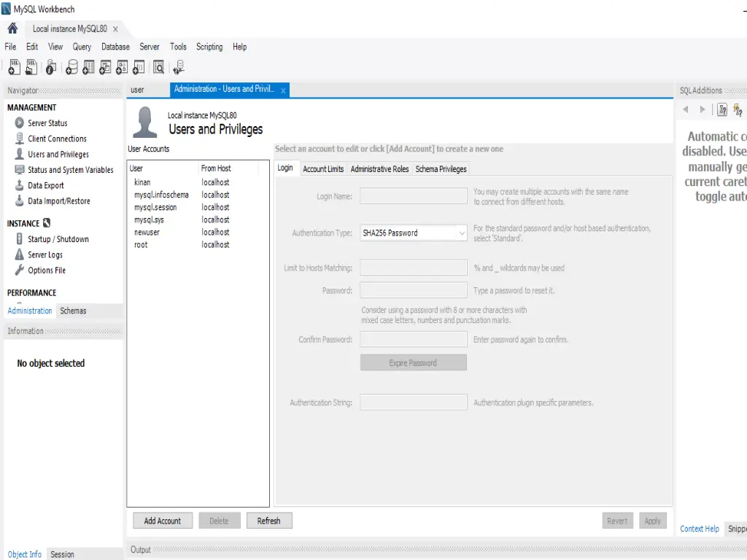Close the Local instance MySQL80 tab
The image size is (747, 560).
115,29
